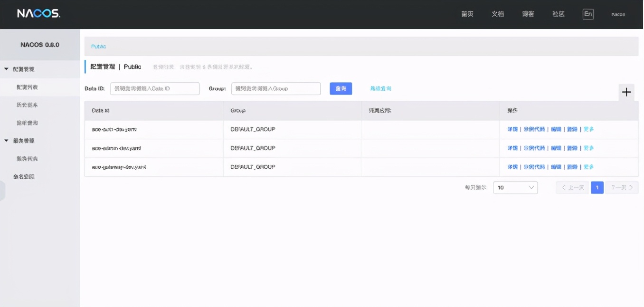Go to 命名空间 in the sidebar
Image resolution: width=644 pixels, height=307 pixels.
24,177
